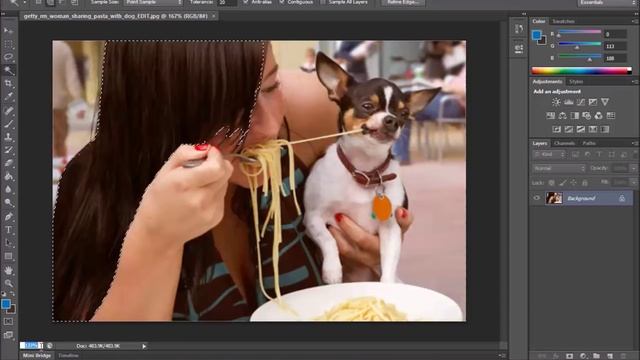Toggle the Anti-alias checkbox

coord(246,2)
